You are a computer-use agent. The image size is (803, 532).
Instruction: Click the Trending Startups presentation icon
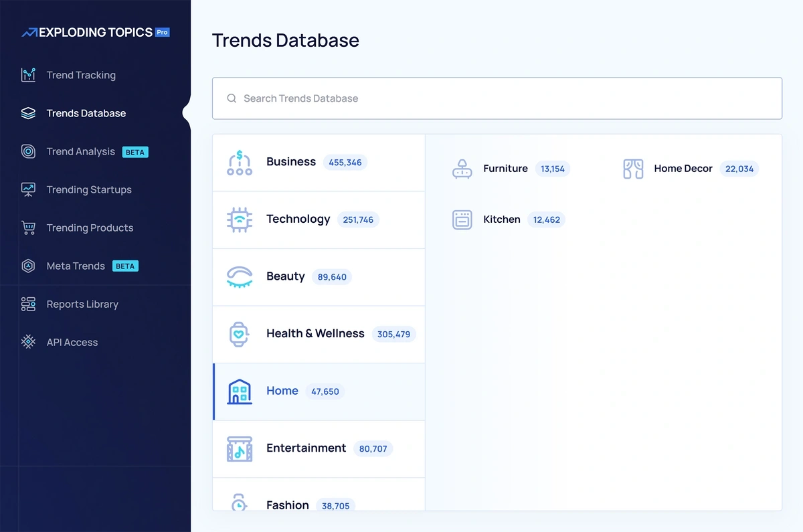28,189
